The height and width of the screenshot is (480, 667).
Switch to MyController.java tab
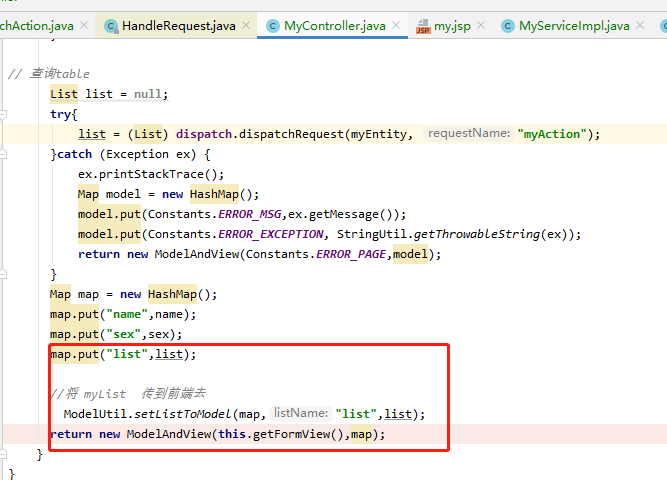click(x=335, y=26)
